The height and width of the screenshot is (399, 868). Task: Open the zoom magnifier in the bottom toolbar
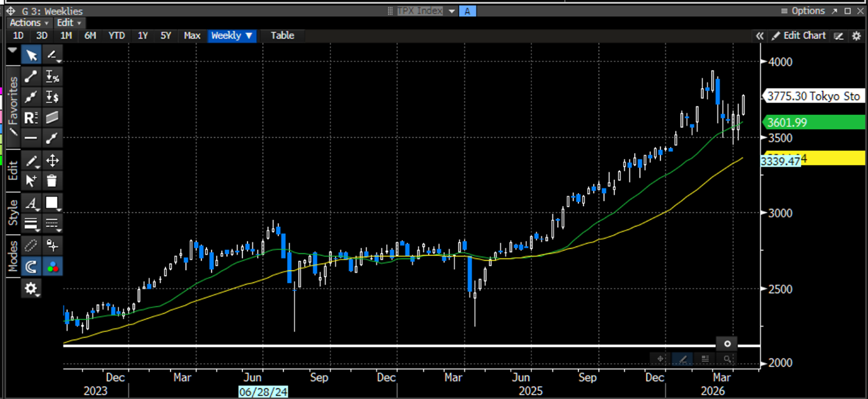click(727, 359)
